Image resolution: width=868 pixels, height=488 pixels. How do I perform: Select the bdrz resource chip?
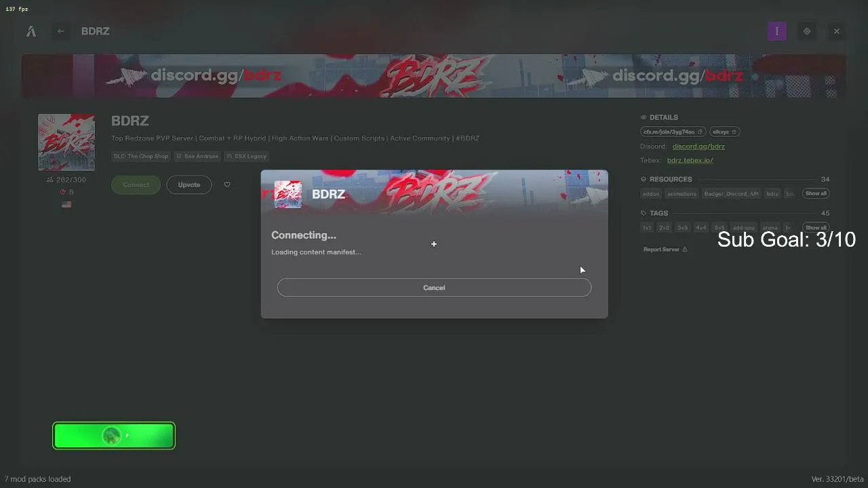[772, 194]
